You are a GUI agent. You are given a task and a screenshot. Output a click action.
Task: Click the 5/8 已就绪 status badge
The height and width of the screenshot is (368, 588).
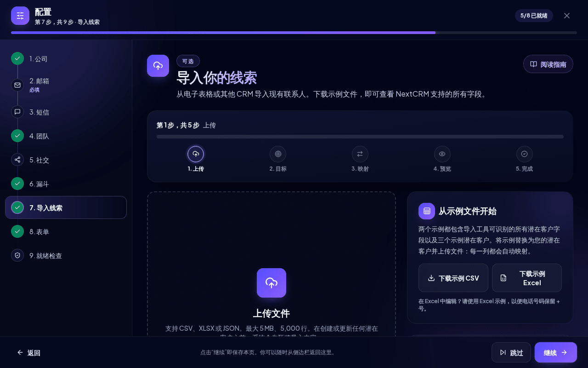[534, 16]
